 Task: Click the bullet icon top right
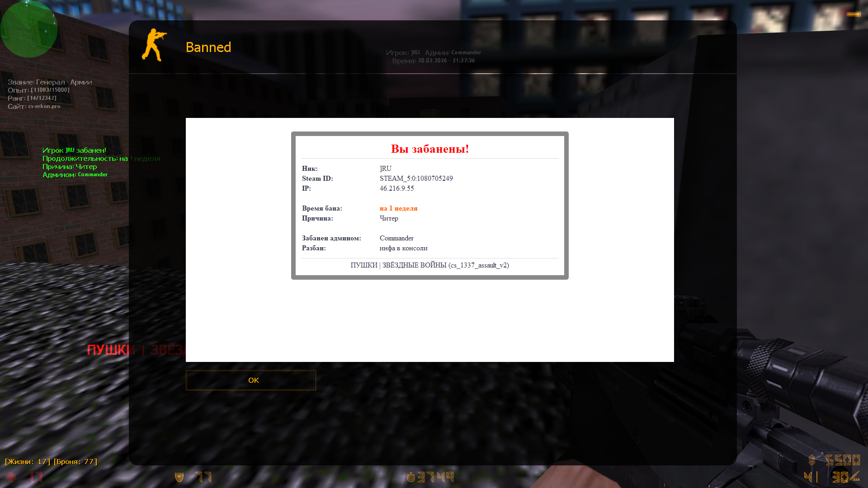pos(854,14)
